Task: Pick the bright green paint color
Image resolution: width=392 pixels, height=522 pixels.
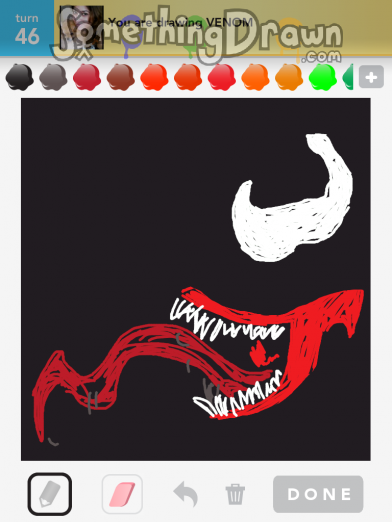Action: coord(322,77)
